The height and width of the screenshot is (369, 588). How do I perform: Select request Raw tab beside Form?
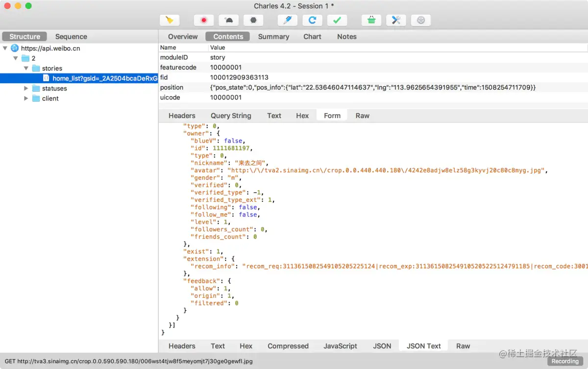(362, 116)
